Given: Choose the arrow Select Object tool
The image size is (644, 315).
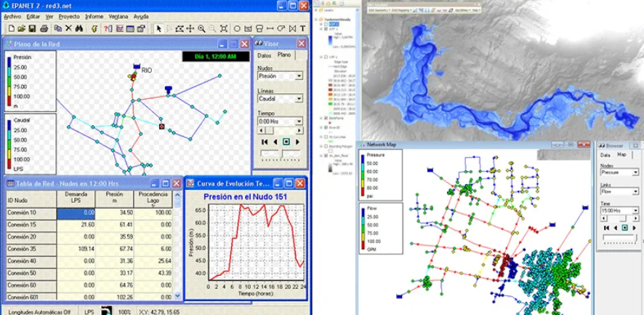Looking at the screenshot, I should [x=159, y=28].
